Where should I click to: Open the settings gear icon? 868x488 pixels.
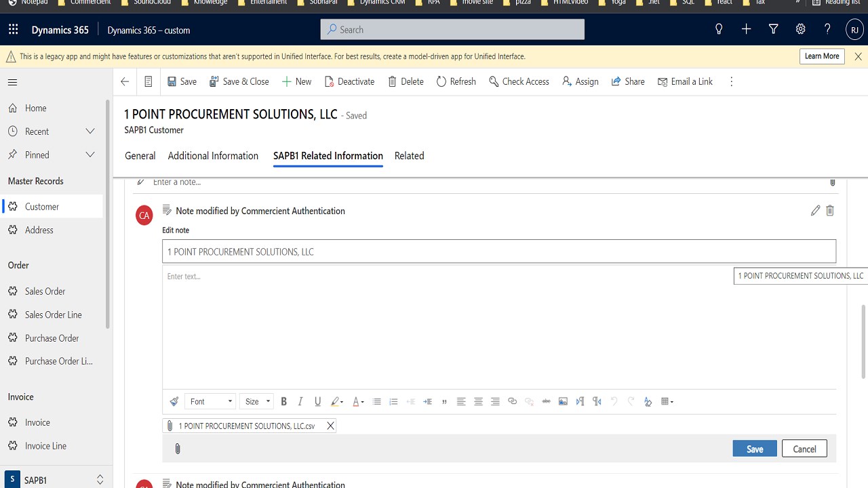(x=800, y=29)
